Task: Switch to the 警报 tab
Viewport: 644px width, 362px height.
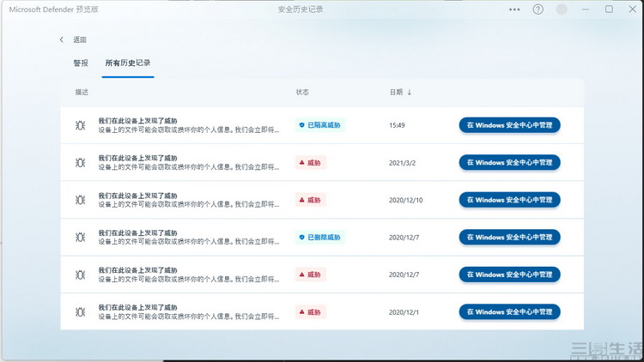Action: 81,63
